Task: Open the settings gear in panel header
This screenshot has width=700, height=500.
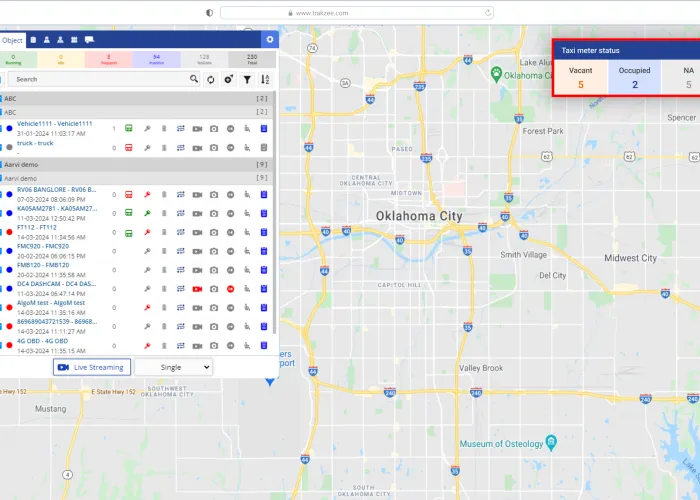Action: pyautogui.click(x=269, y=40)
